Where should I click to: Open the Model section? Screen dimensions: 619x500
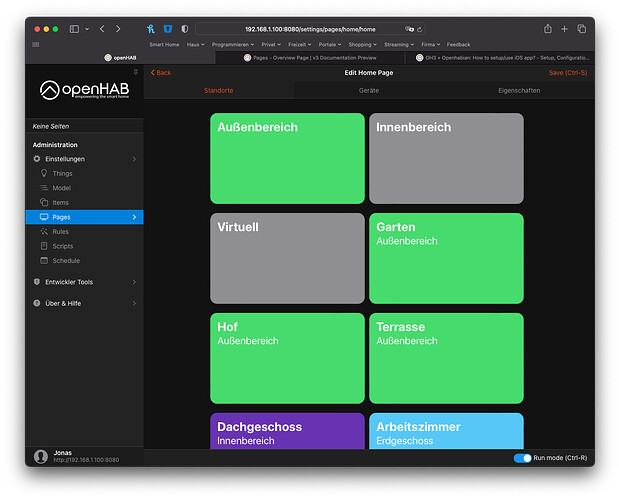click(62, 188)
